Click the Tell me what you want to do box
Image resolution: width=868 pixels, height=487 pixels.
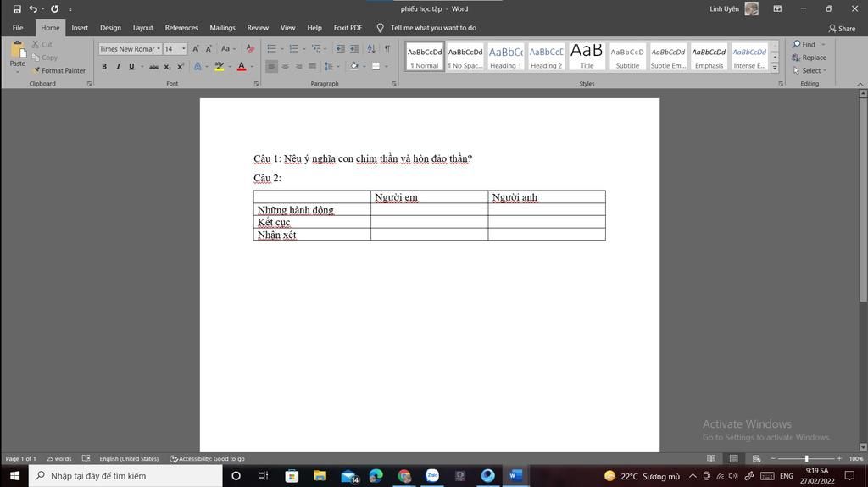[x=433, y=28]
